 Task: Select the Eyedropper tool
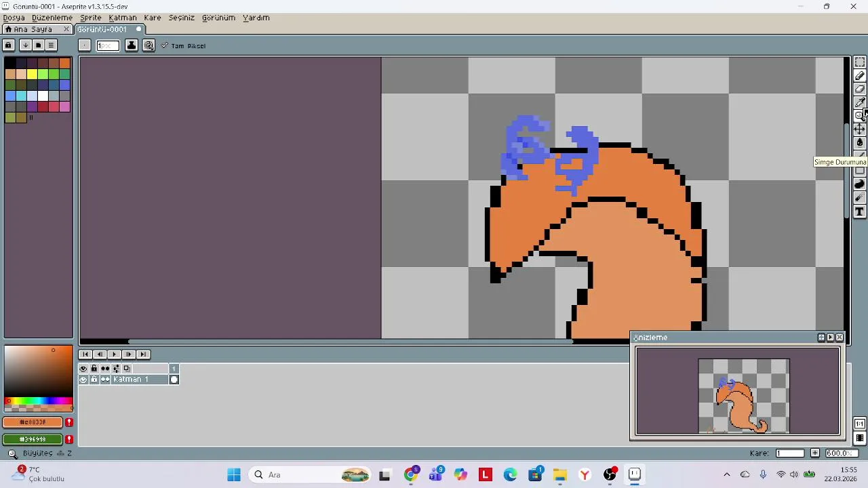(x=859, y=102)
